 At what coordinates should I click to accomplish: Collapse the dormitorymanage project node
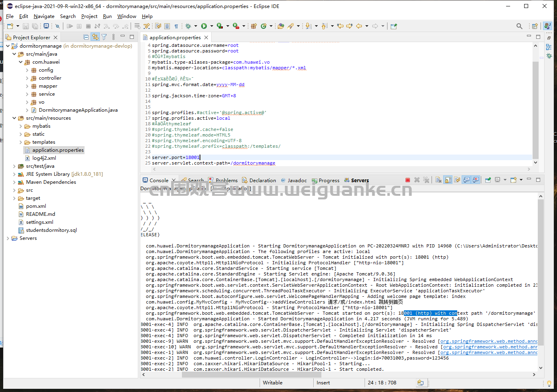(x=8, y=46)
